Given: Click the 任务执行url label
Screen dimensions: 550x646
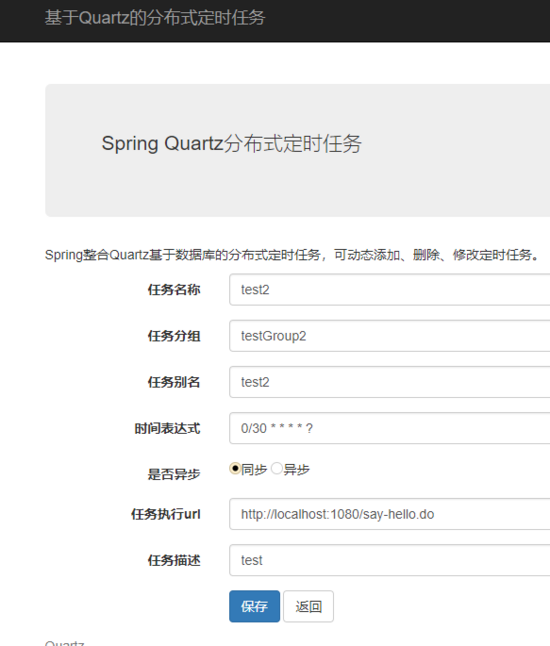Looking at the screenshot, I should point(166,514).
